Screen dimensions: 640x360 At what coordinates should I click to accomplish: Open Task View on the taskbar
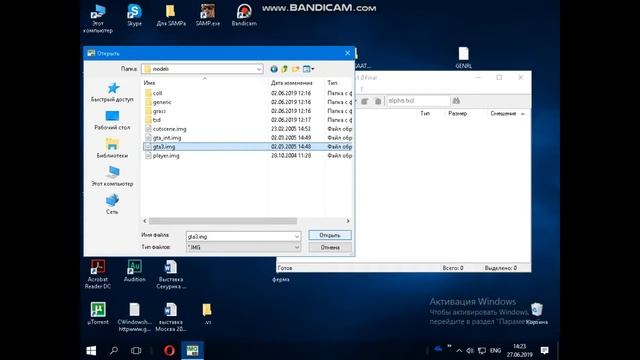pyautogui.click(x=136, y=350)
